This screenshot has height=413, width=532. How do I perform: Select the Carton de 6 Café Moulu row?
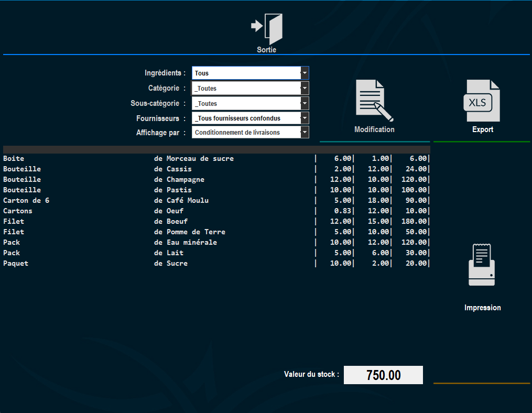click(x=216, y=201)
